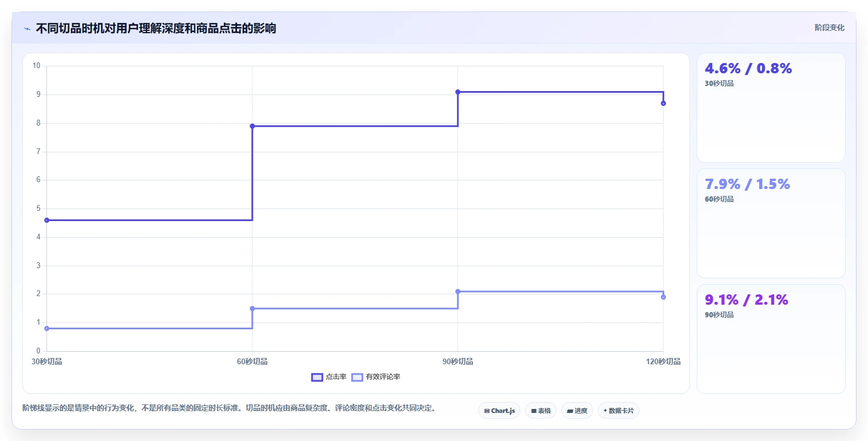Image resolution: width=868 pixels, height=441 pixels.
Task: Click the 7.9% / 1.5% card value
Action: (747, 184)
